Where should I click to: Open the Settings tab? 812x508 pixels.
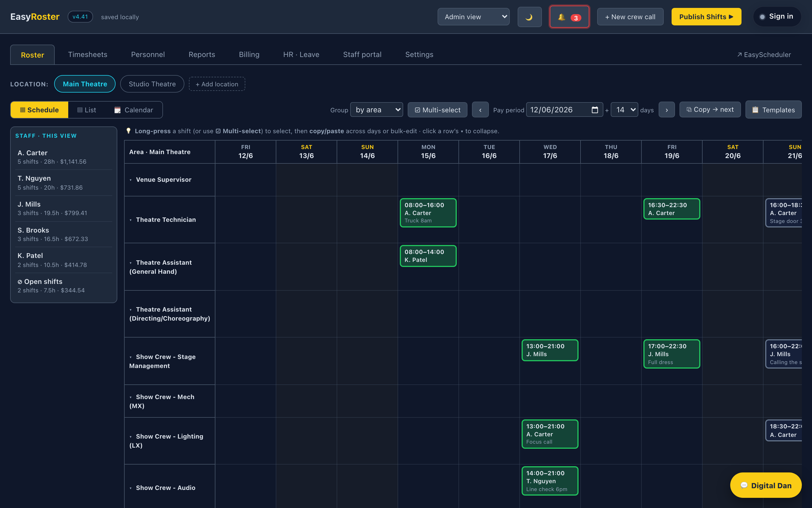(x=419, y=54)
